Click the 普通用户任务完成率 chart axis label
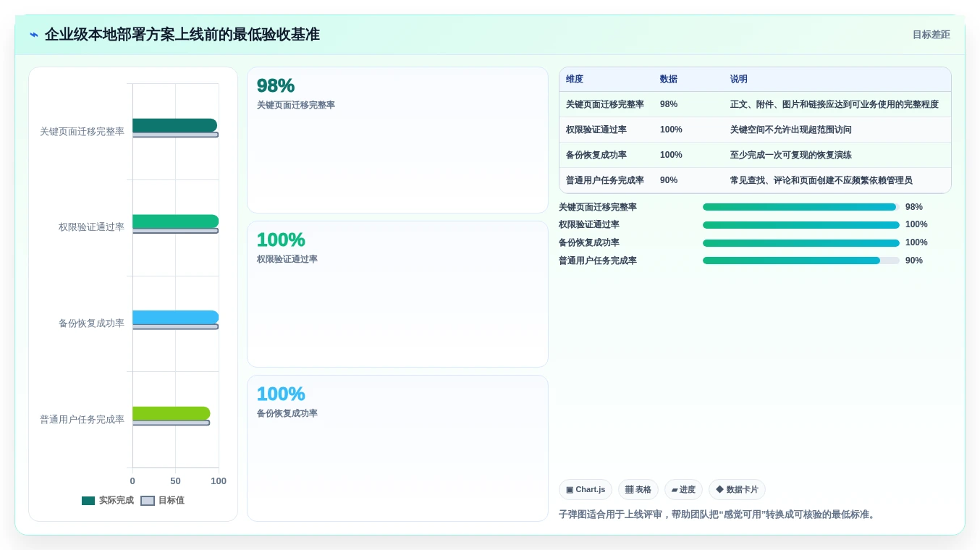 tap(82, 420)
